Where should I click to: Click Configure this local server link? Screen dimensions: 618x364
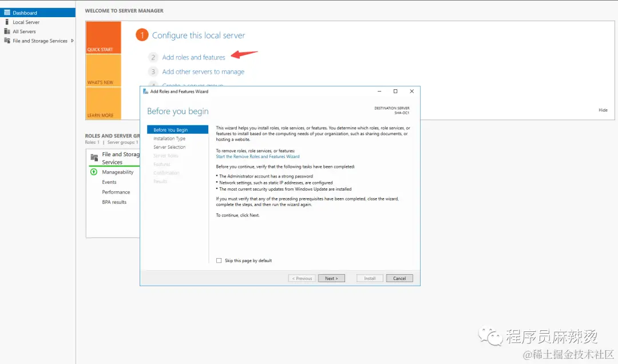click(198, 35)
